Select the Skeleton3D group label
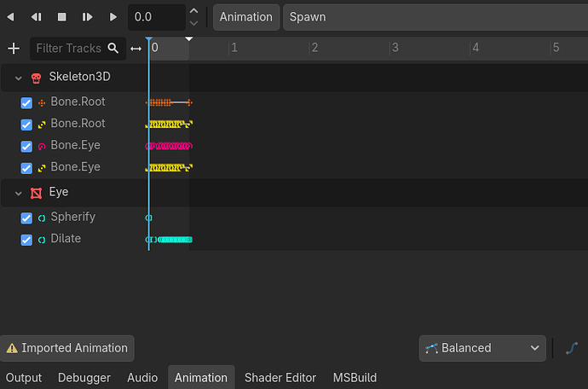 coord(80,77)
